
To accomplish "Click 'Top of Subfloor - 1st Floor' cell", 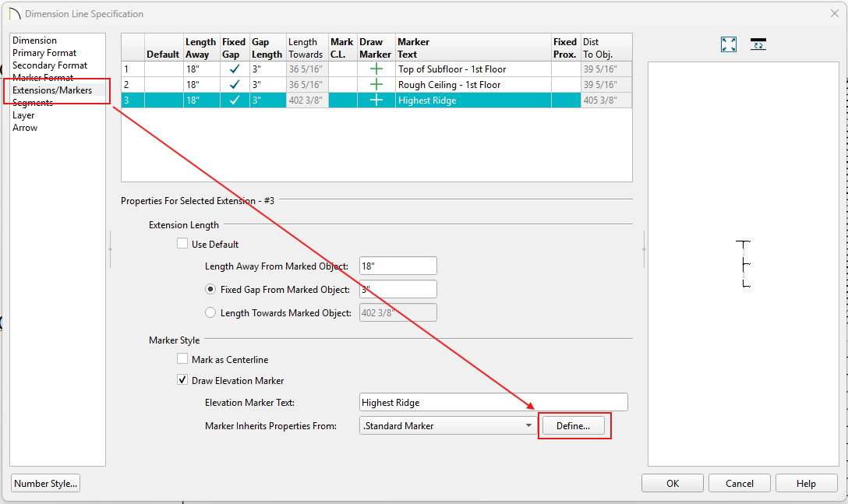I will pyautogui.click(x=473, y=69).
